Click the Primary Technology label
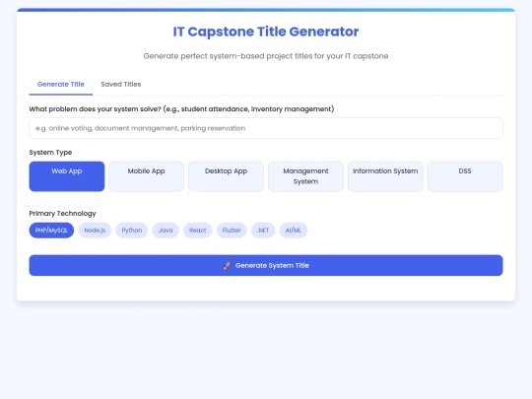Viewport: 532px width, 399px height. coord(62,214)
